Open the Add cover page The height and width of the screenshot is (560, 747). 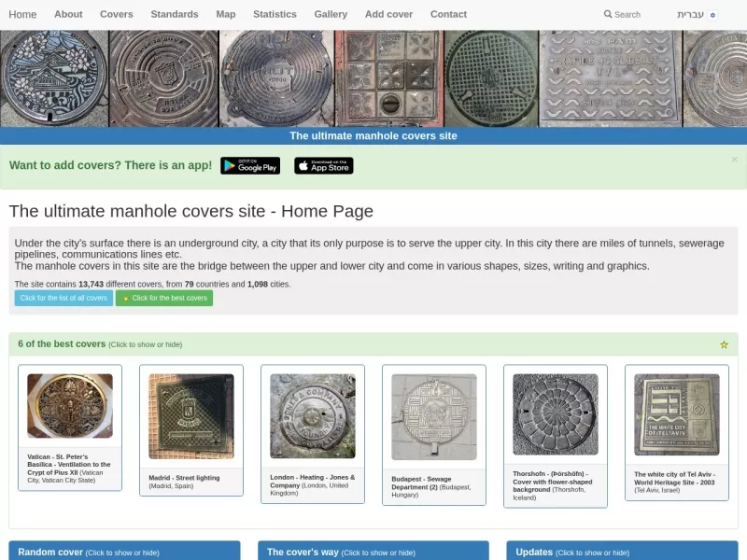coord(388,14)
